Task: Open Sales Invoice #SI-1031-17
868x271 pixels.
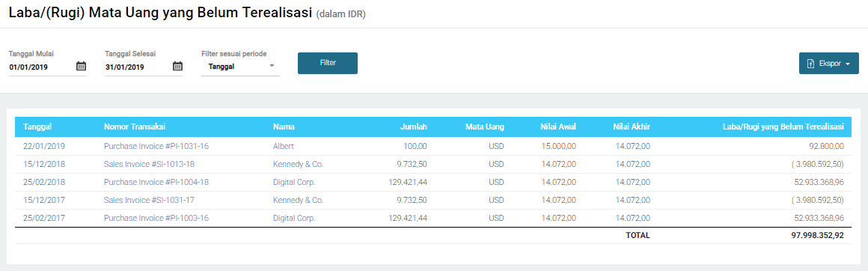Action: tap(150, 200)
